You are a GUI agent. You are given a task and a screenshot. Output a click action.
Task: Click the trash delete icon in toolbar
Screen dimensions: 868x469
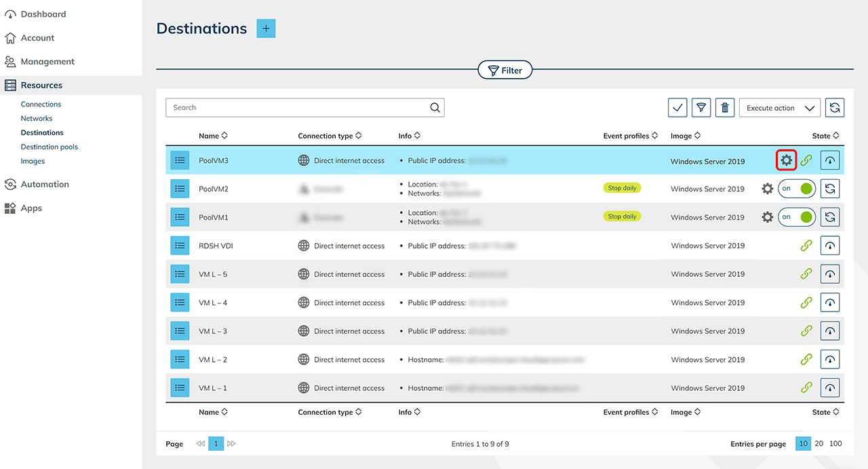click(x=725, y=107)
